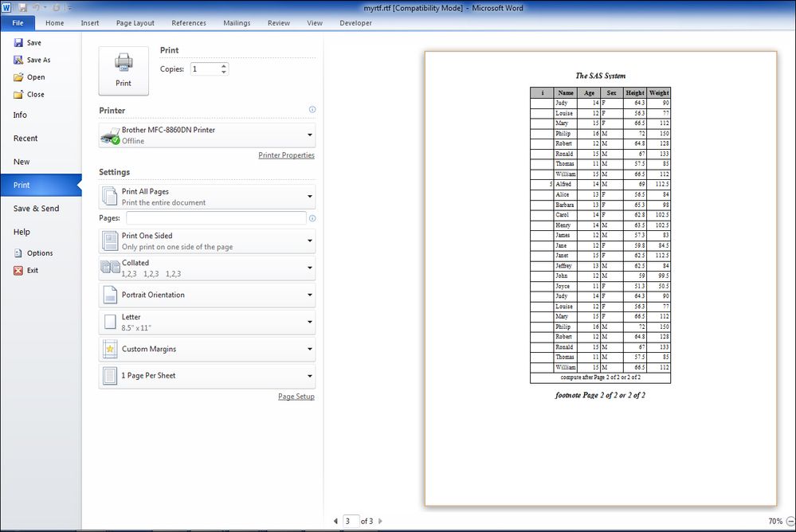Click the Save icon in the Backstage sidebar
This screenshot has height=532, width=796.
pyautogui.click(x=18, y=43)
